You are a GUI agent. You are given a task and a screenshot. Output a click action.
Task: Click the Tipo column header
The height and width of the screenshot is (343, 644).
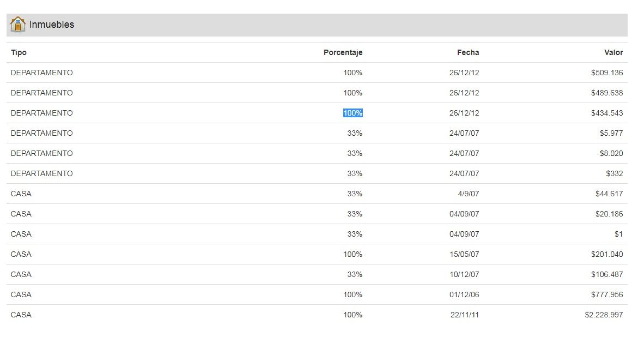tap(19, 52)
